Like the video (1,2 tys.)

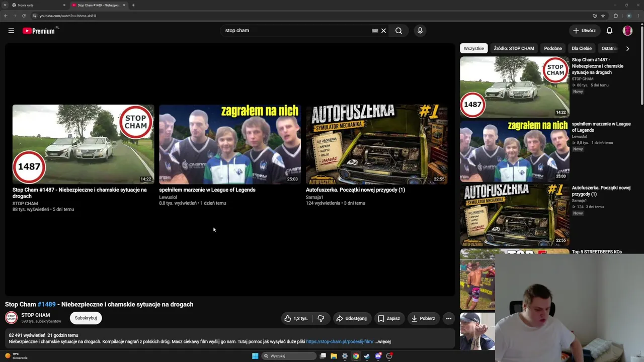click(x=296, y=318)
